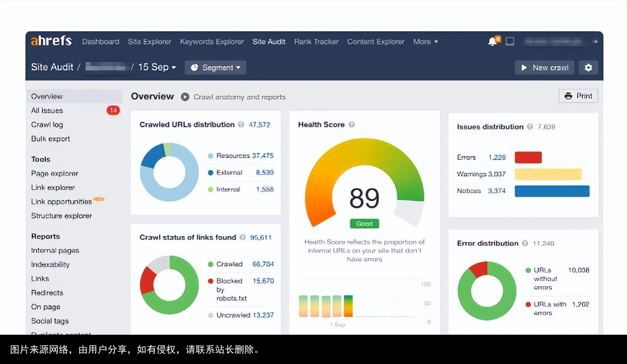Expand the Segment dropdown
Viewport: 627px width, 364px height.
coord(215,68)
